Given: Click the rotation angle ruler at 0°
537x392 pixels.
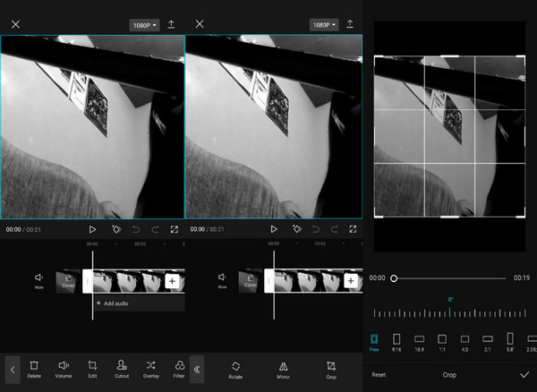Looking at the screenshot, I should (x=450, y=312).
